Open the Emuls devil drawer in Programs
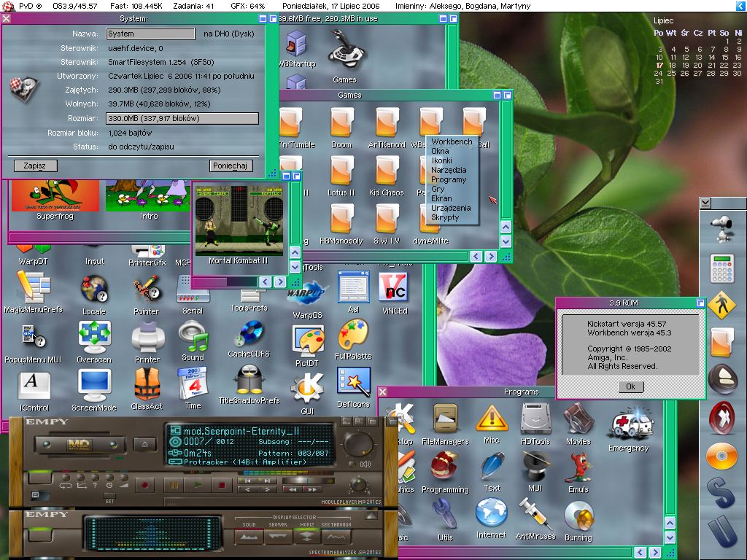Viewport: 747px width, 560px height. click(578, 467)
